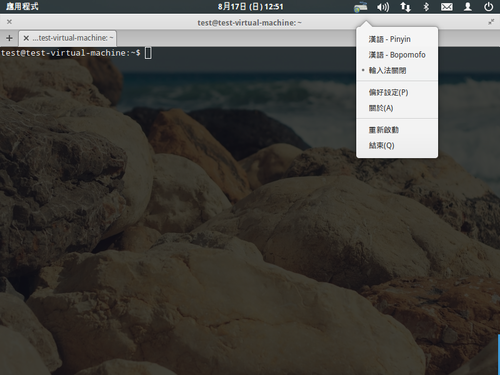
Task: Choose 重新啟動 restart option
Action: [397, 130]
